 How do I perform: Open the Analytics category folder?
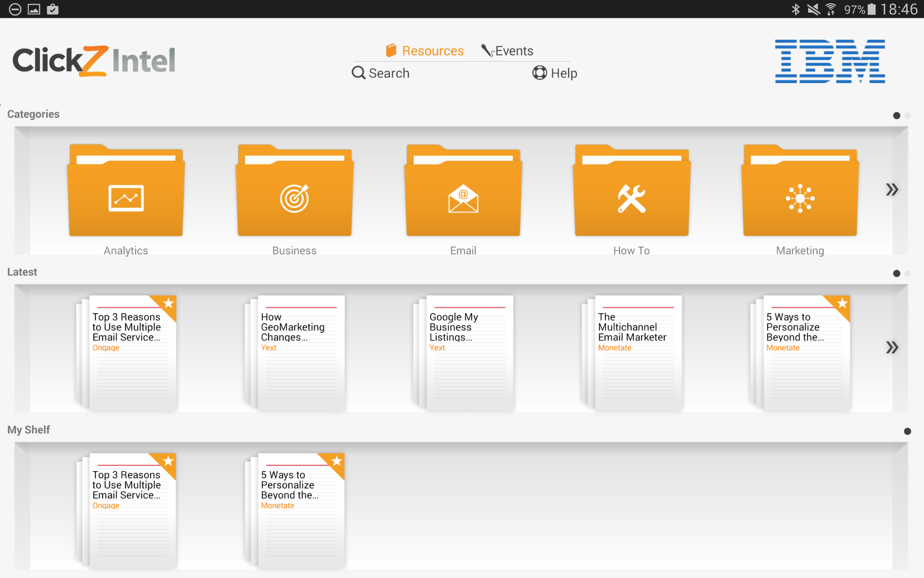coord(126,193)
